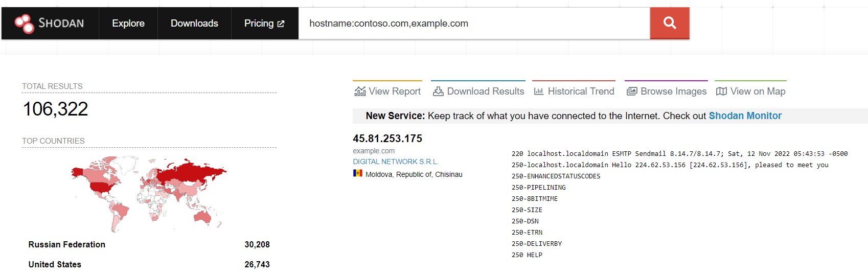
Task: Click the 250-SIZE banner line
Action: coord(527,210)
